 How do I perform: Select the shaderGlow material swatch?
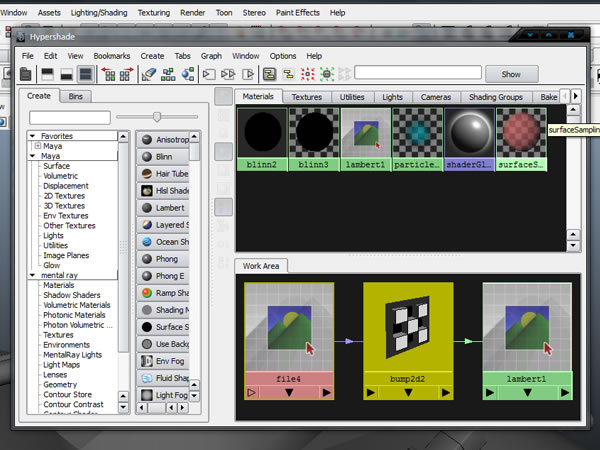(x=470, y=139)
